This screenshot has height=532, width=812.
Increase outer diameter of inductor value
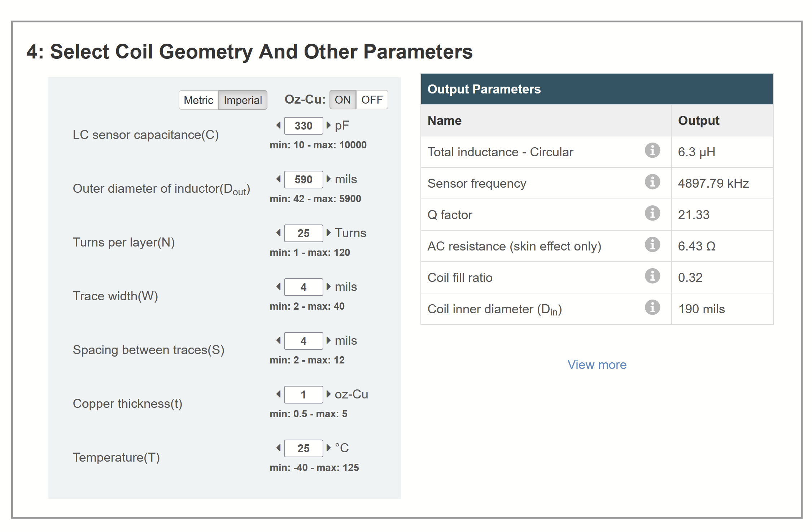point(328,179)
